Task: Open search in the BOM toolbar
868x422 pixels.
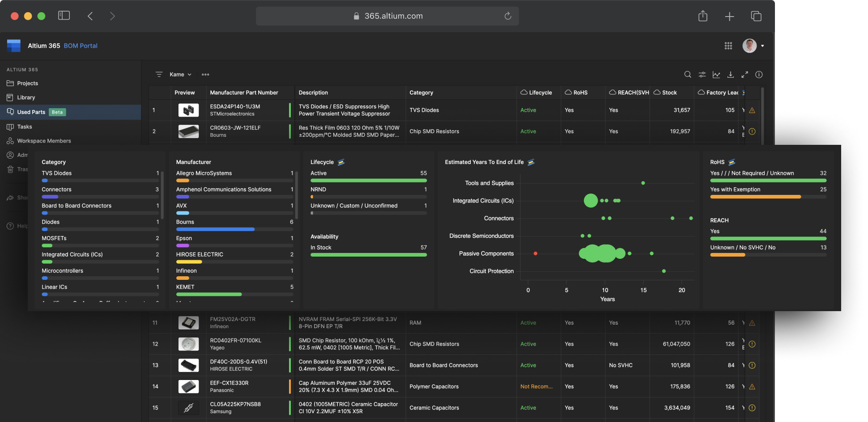Action: pos(688,75)
